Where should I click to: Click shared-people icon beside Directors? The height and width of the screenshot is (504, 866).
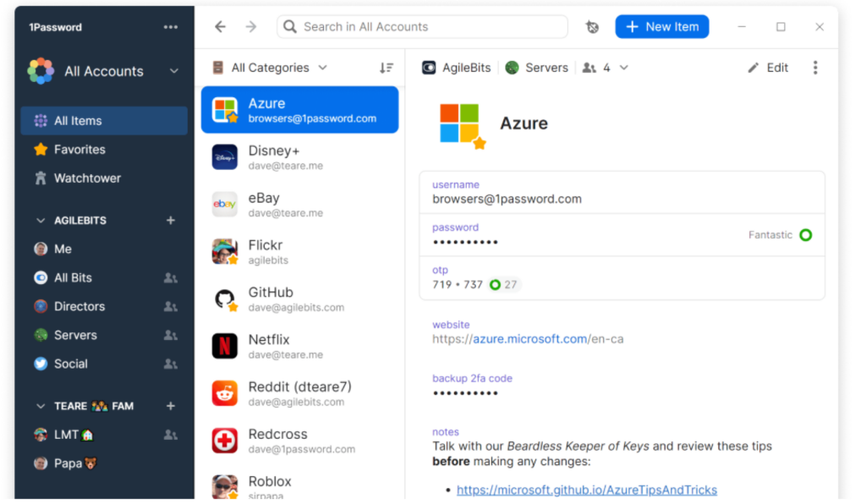(171, 306)
